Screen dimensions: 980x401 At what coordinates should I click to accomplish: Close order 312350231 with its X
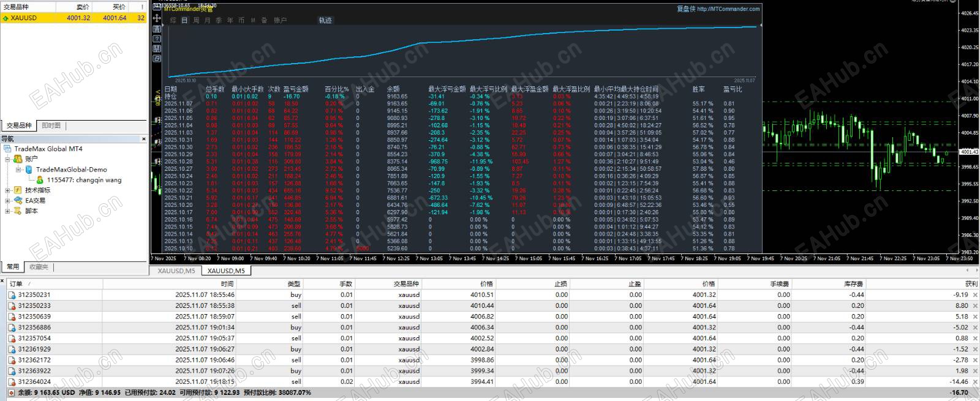975,295
